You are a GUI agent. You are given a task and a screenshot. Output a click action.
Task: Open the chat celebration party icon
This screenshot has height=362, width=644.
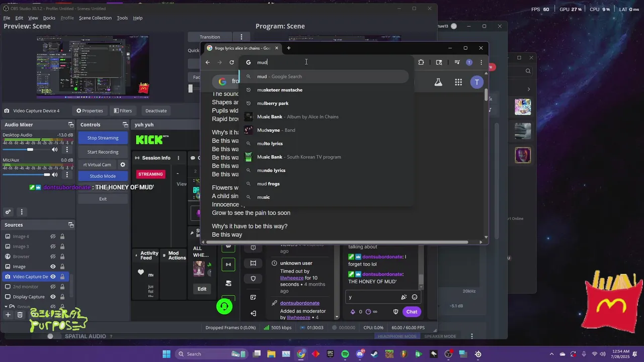click(404, 297)
